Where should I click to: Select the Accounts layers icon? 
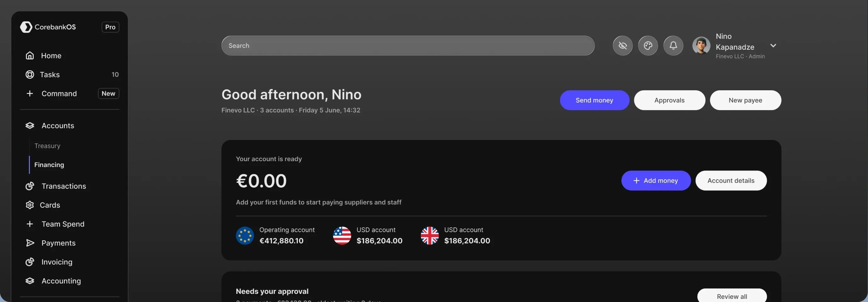click(30, 126)
